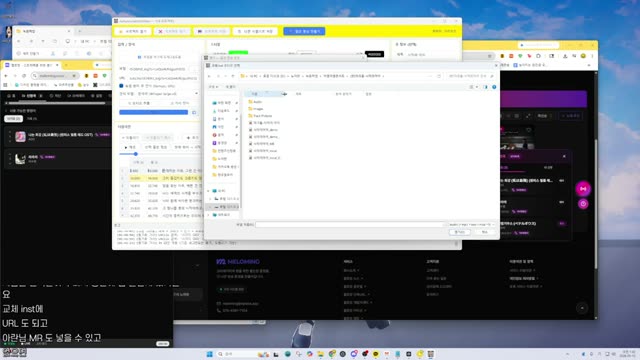Open the Windows Start menu
The width and height of the screenshot is (640, 360).
(x=209, y=354)
